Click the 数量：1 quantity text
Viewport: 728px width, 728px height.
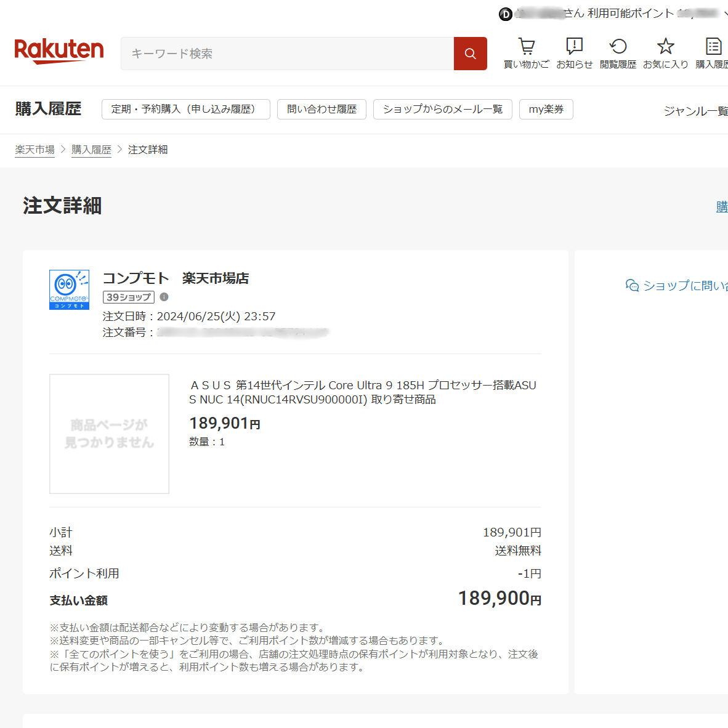[x=206, y=442]
